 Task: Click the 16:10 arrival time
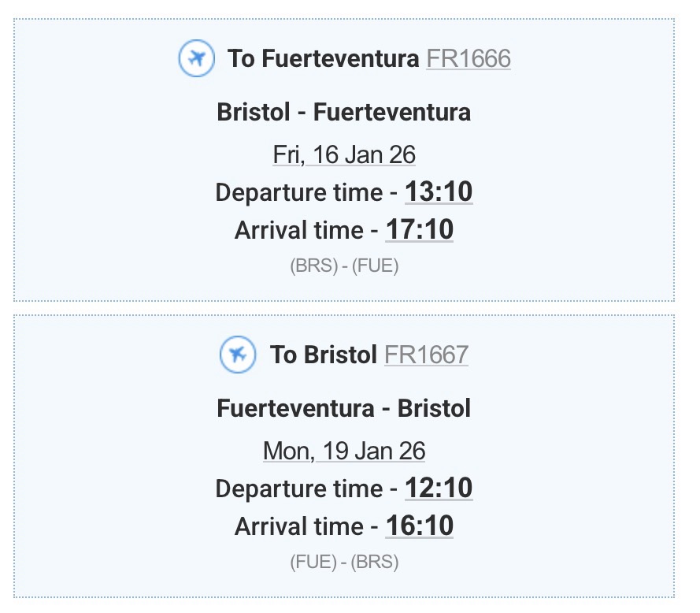pos(419,526)
